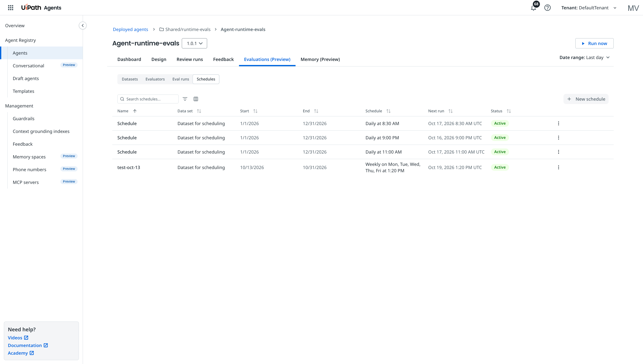Open the column chooser icon
This screenshot has height=364, width=643.
(196, 99)
